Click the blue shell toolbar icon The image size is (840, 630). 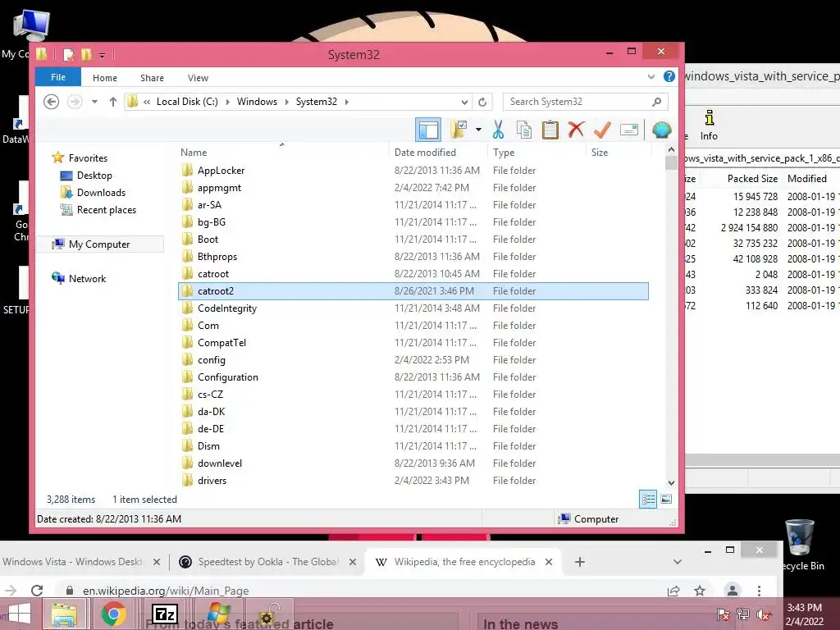(x=662, y=130)
